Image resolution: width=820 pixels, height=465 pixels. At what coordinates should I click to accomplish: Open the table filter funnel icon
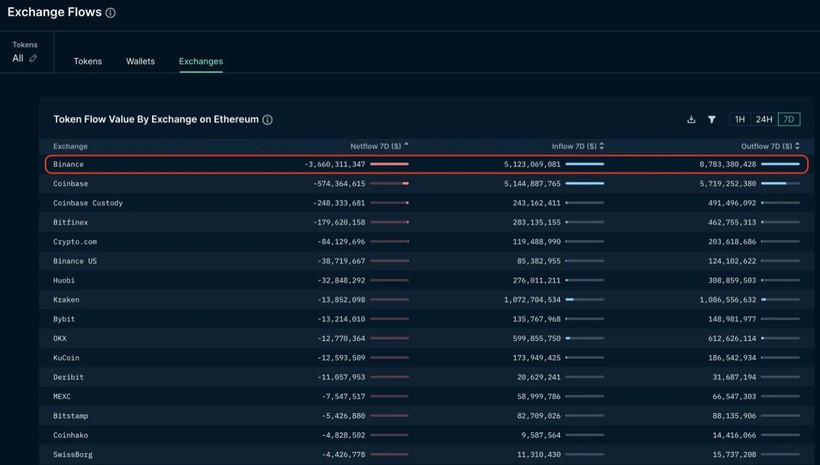click(712, 119)
